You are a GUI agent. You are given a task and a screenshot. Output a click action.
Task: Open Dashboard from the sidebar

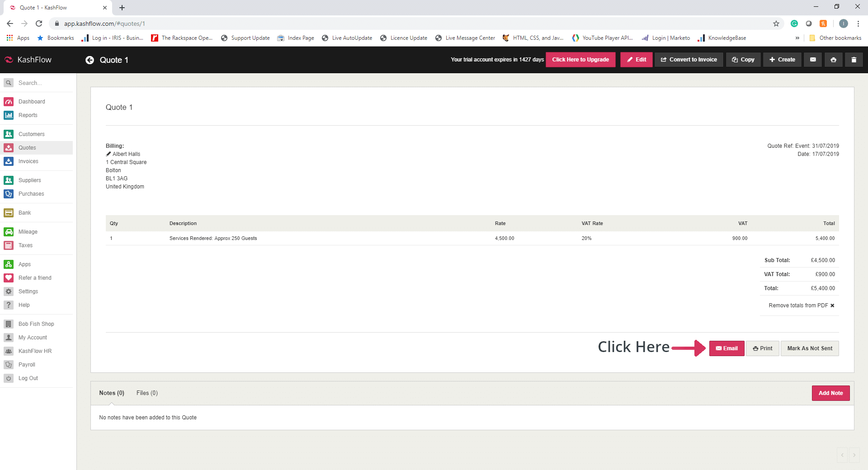[x=32, y=102]
